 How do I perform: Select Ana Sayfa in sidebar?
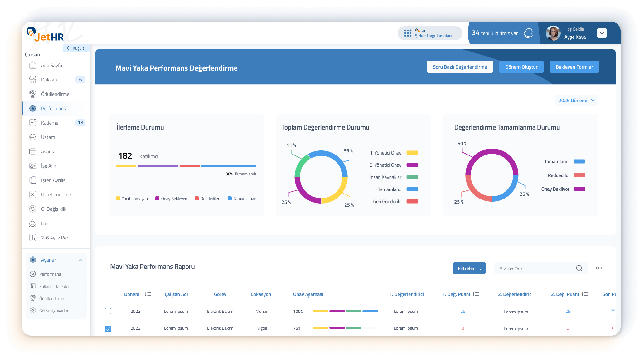click(x=51, y=65)
